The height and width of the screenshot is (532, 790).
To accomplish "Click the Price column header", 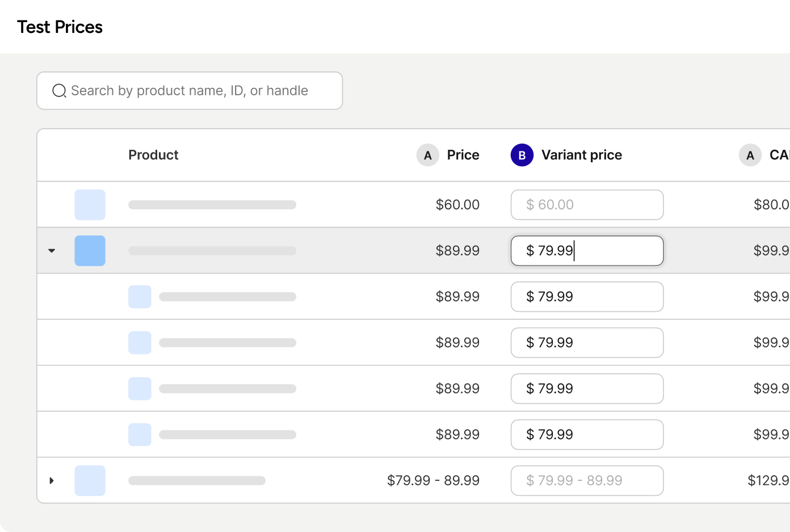I will pyautogui.click(x=463, y=155).
